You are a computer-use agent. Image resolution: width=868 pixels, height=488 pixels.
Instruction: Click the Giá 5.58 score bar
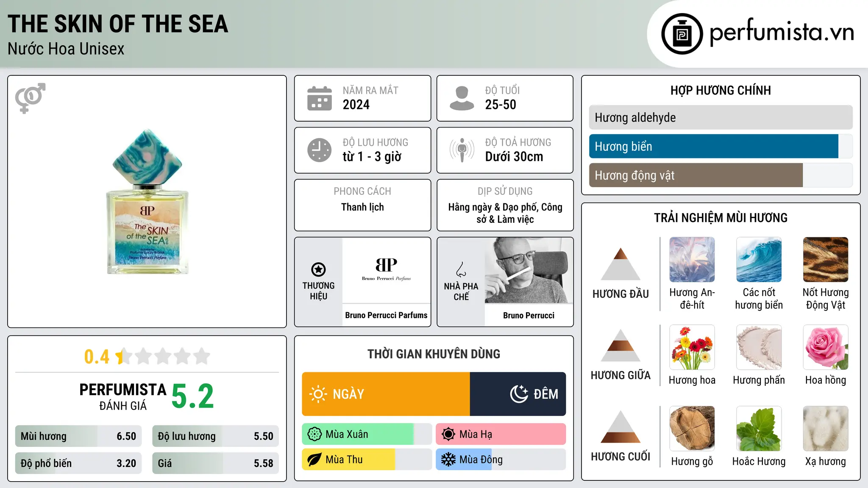[216, 463]
